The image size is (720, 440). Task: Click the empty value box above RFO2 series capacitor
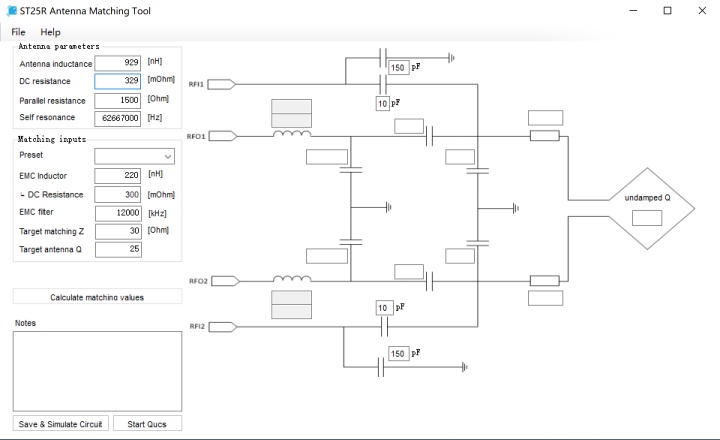pyautogui.click(x=409, y=271)
